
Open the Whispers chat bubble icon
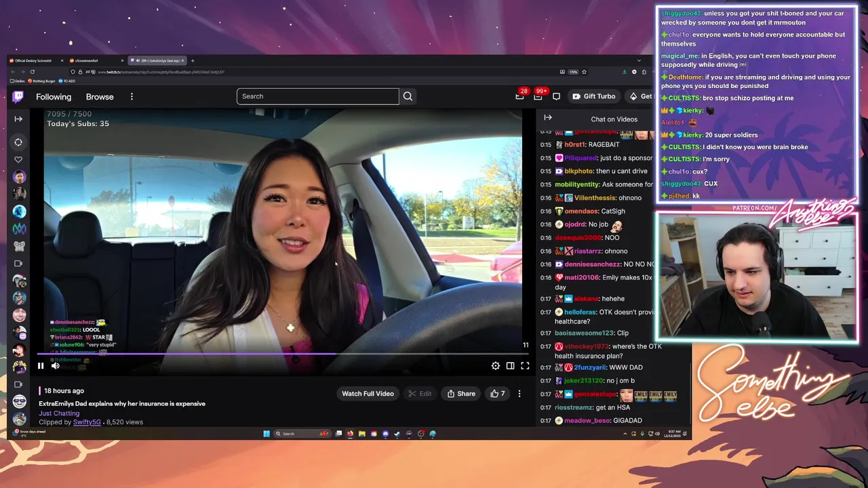(x=557, y=96)
